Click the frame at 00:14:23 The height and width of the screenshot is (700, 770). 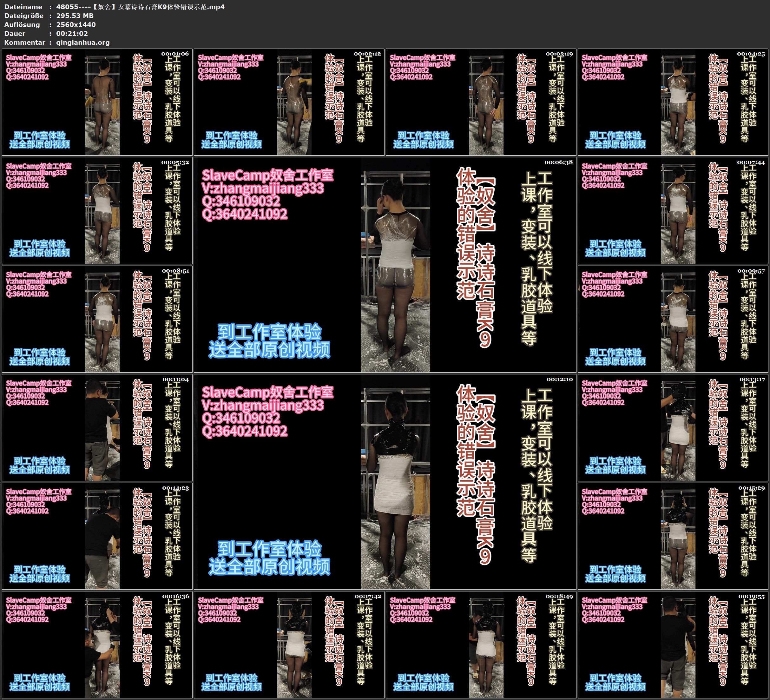[x=97, y=536]
